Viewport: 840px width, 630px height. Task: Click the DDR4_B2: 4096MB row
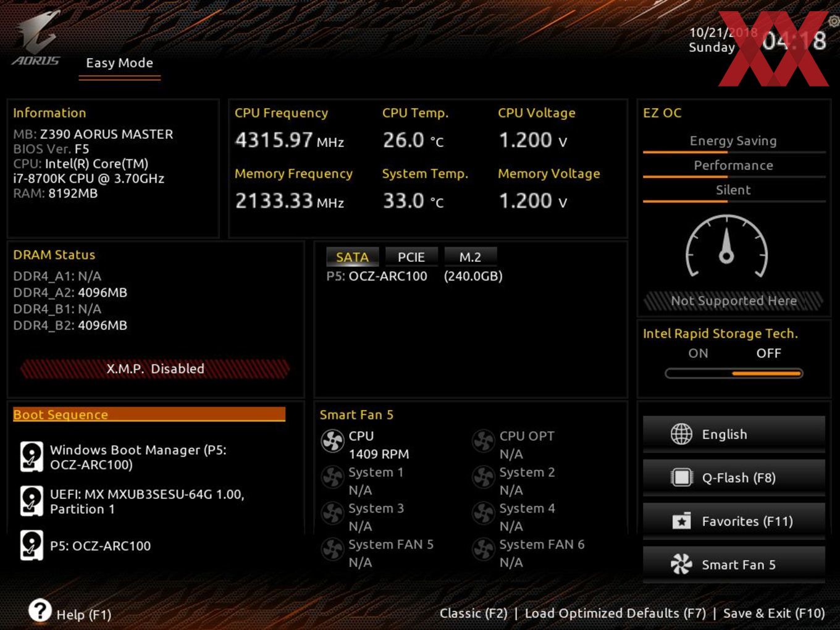(x=70, y=325)
